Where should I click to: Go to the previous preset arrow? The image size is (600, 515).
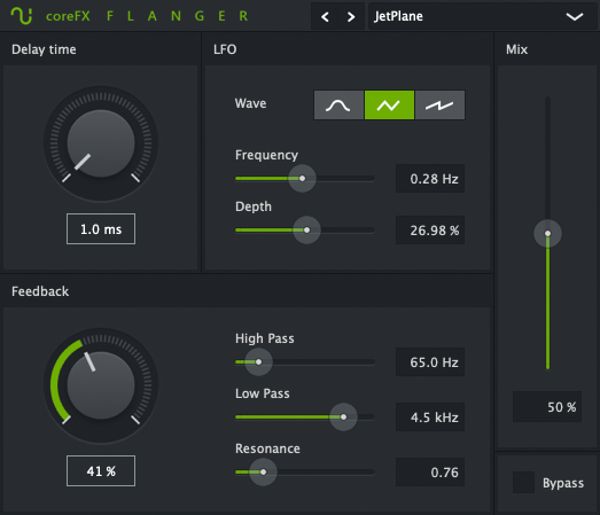(x=327, y=17)
